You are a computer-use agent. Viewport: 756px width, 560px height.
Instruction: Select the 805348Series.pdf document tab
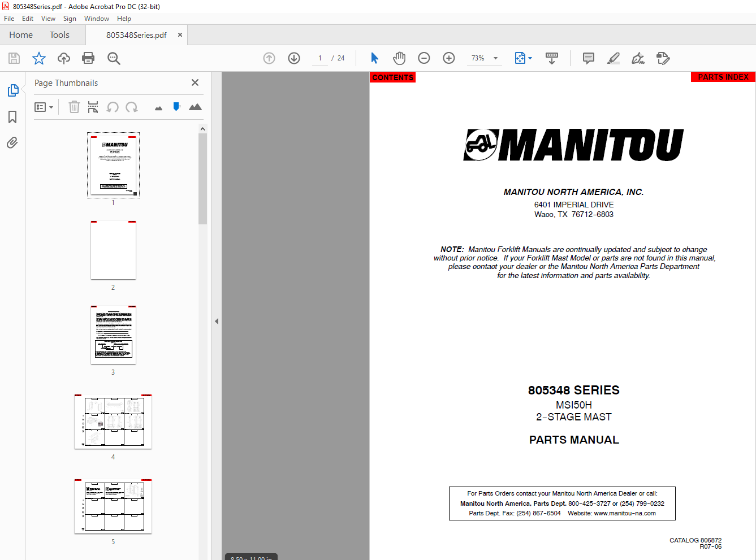tap(136, 35)
